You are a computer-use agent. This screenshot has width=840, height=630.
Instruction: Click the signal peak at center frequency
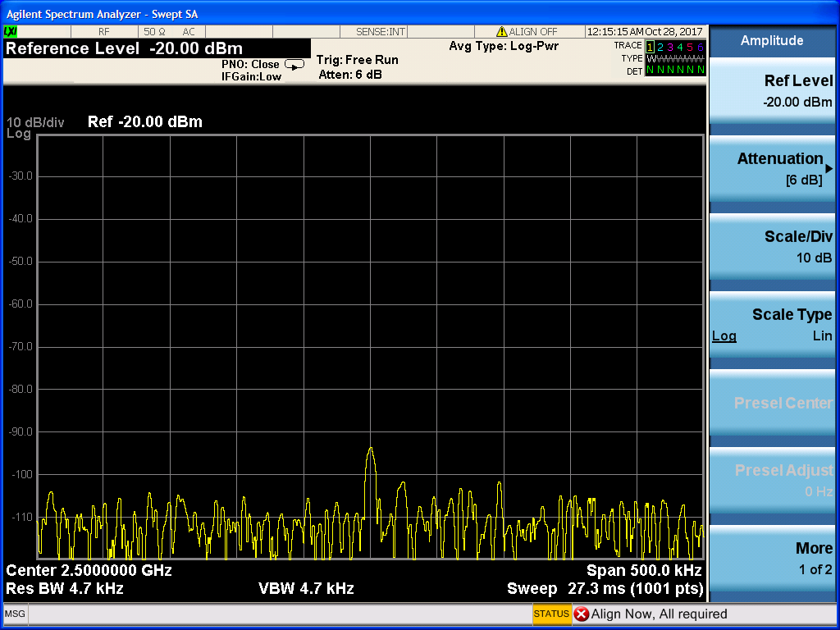(371, 450)
